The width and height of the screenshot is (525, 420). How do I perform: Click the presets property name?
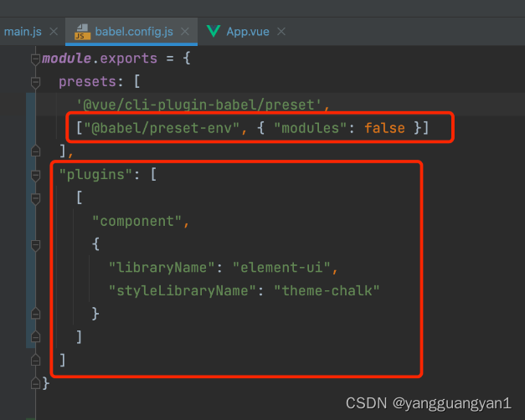(87, 82)
